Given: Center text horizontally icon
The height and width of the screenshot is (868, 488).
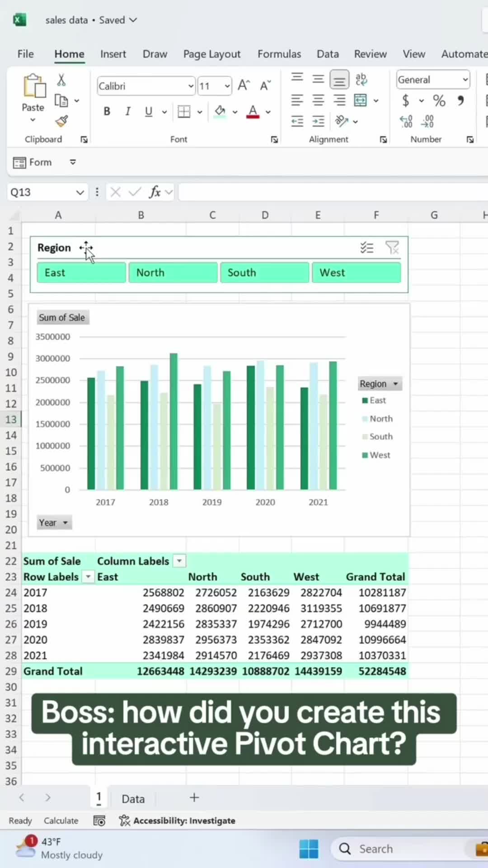Looking at the screenshot, I should pos(318,100).
